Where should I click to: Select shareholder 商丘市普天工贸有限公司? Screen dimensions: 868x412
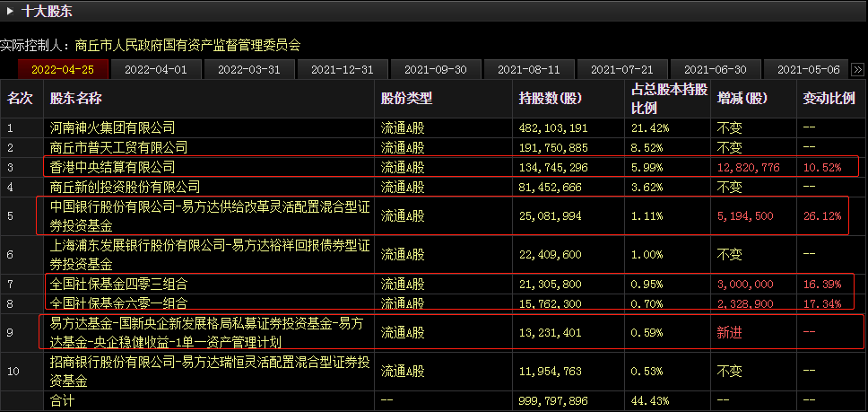pos(118,148)
